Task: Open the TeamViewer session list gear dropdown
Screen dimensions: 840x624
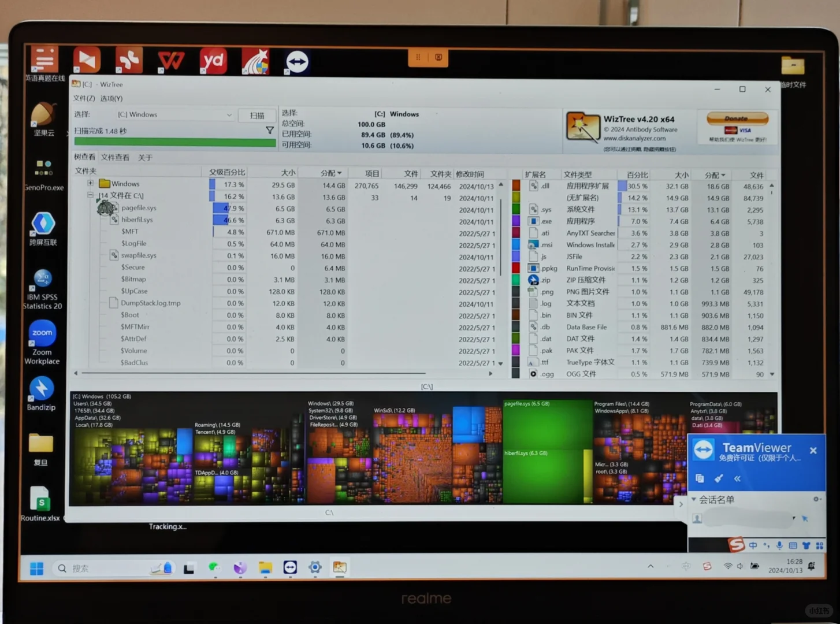Action: pos(817,499)
